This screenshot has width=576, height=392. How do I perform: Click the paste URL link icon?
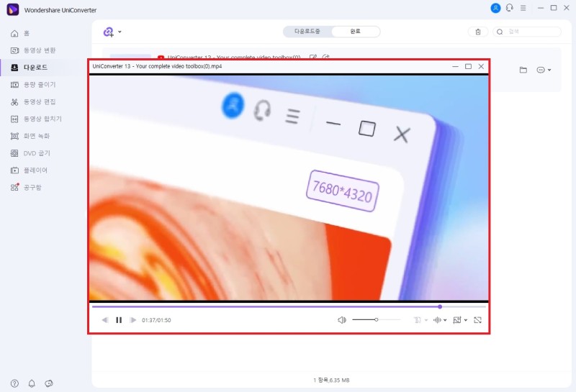click(x=109, y=32)
